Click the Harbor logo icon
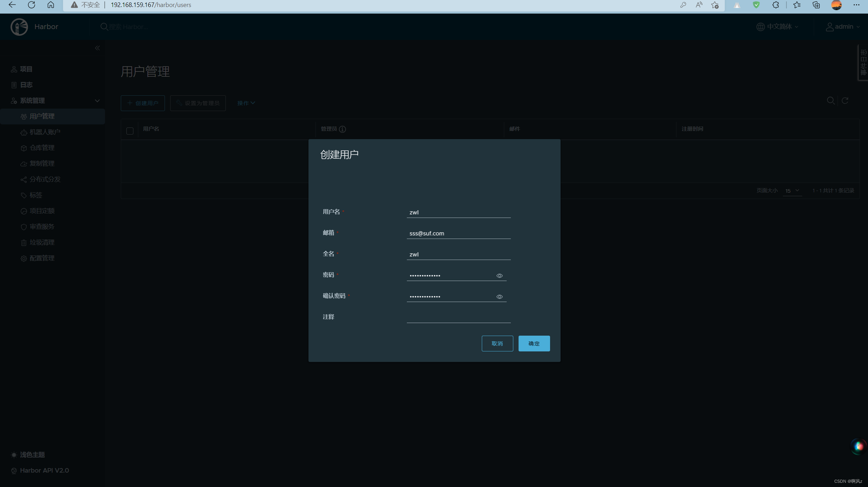Viewport: 868px width, 487px height. point(19,27)
